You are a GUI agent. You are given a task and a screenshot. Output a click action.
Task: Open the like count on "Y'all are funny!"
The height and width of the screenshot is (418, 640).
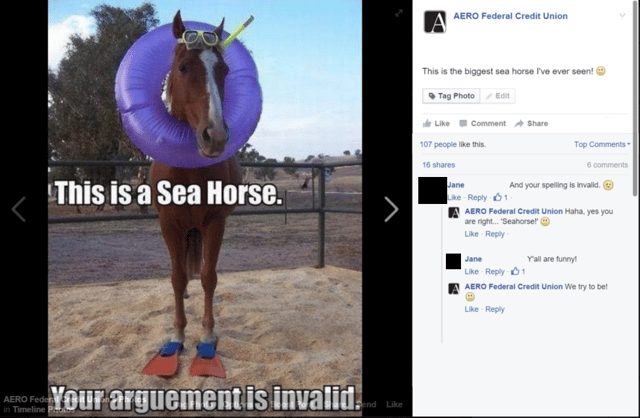pos(518,271)
